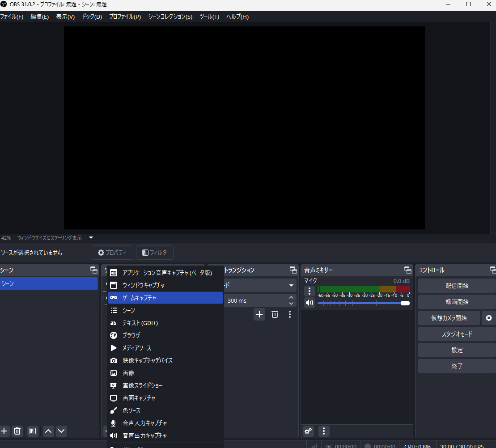The image size is (496, 448).
Task: Open transition options three-dot menu
Action: point(290,315)
